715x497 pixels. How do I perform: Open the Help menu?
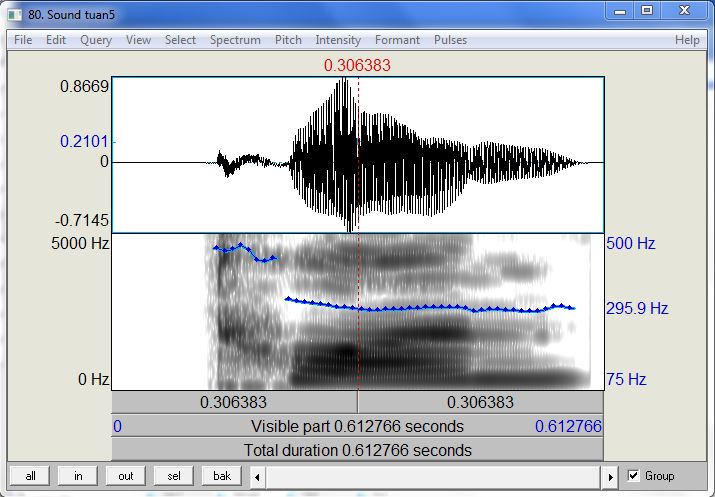(x=687, y=40)
